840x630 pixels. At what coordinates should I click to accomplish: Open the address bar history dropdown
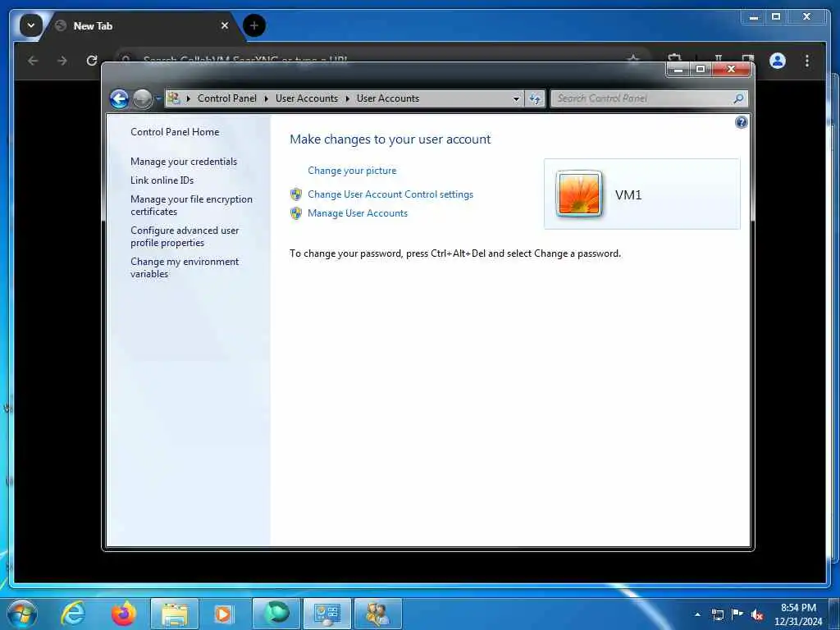[516, 98]
